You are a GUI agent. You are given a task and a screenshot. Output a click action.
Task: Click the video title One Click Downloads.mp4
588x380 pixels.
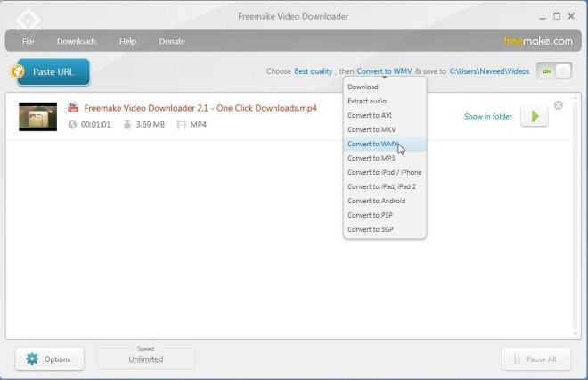coord(200,108)
